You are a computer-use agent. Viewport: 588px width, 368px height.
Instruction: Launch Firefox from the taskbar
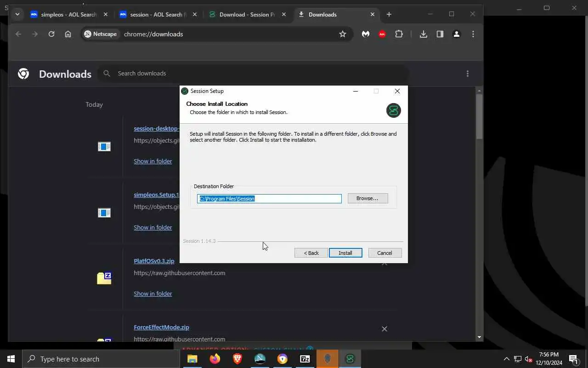point(215,359)
